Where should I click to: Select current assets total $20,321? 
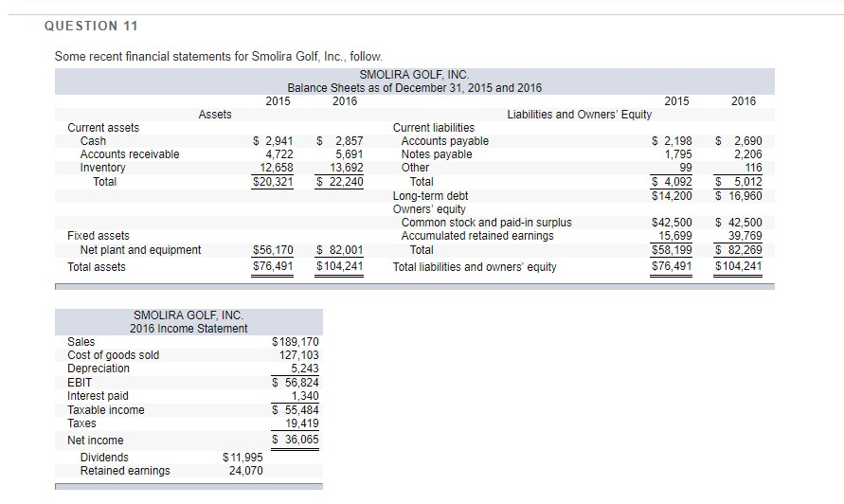point(274,182)
